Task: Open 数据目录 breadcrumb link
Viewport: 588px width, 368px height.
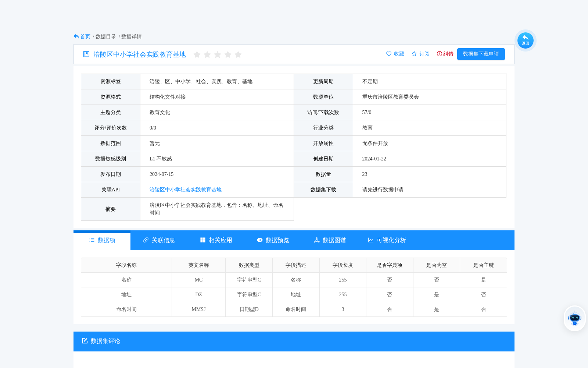Action: pos(106,36)
